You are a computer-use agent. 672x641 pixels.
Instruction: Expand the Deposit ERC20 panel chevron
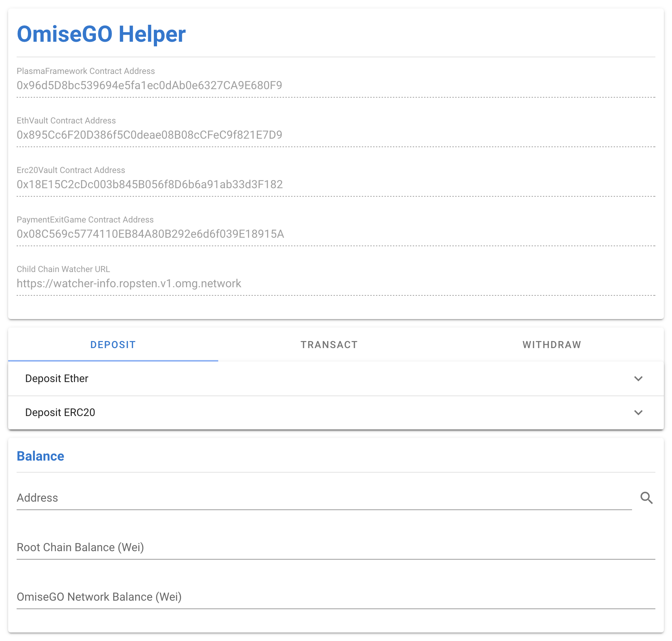[x=638, y=412]
